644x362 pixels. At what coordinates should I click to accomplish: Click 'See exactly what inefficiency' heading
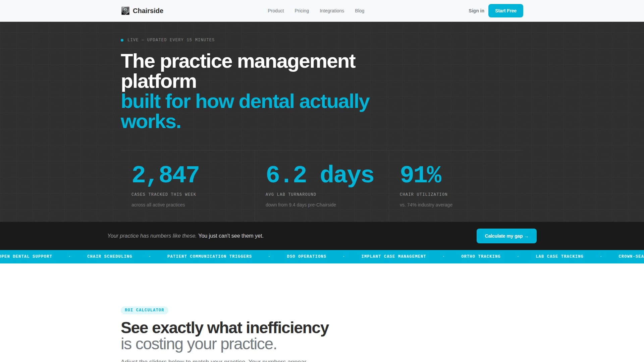225,328
